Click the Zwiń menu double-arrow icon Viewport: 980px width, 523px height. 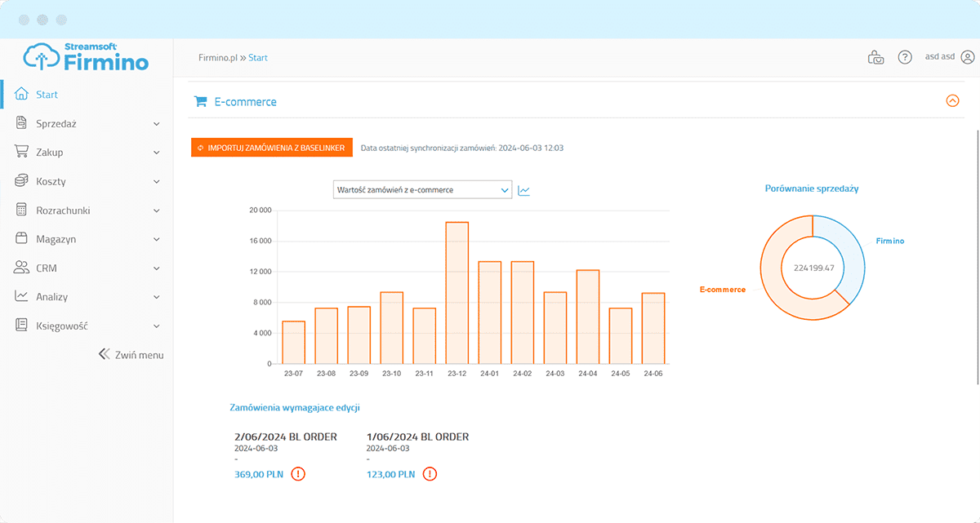point(104,355)
